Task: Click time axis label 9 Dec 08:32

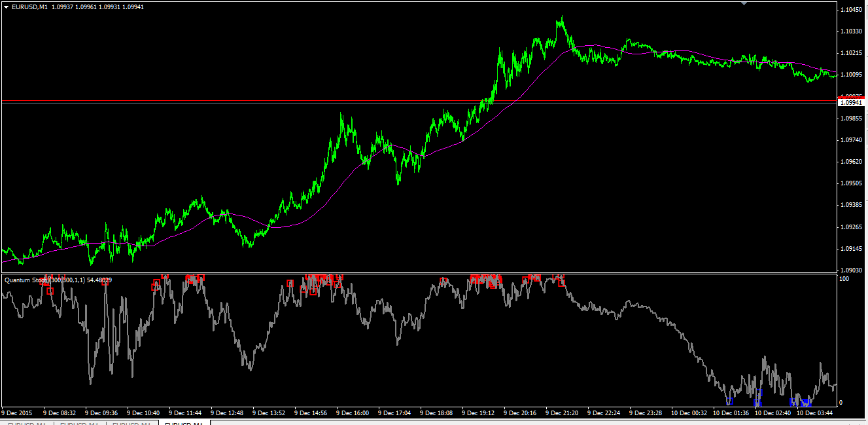Action: [x=60, y=413]
